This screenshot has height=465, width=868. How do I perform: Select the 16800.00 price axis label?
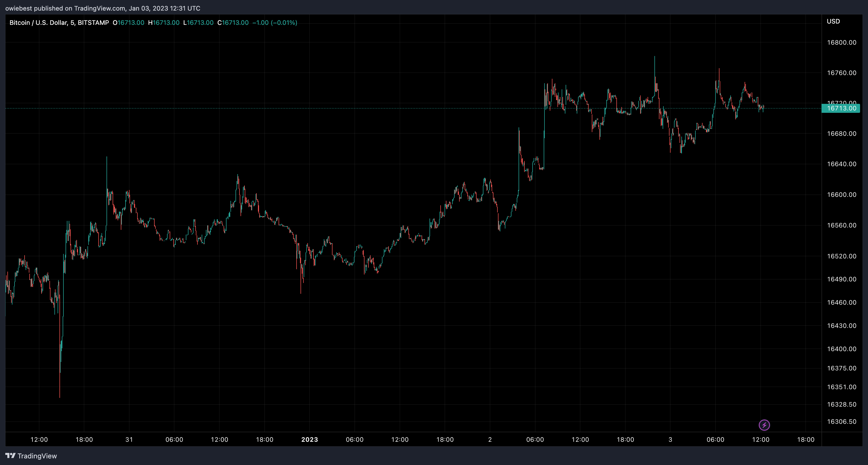pyautogui.click(x=841, y=43)
